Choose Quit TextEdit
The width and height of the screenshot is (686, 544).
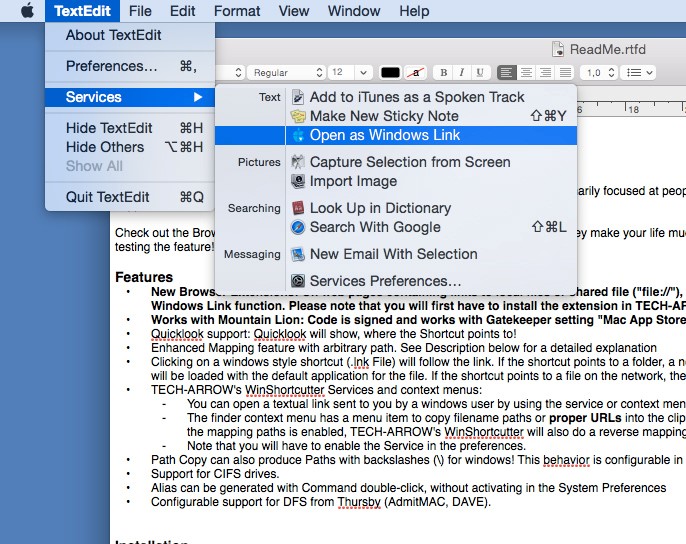click(130, 197)
